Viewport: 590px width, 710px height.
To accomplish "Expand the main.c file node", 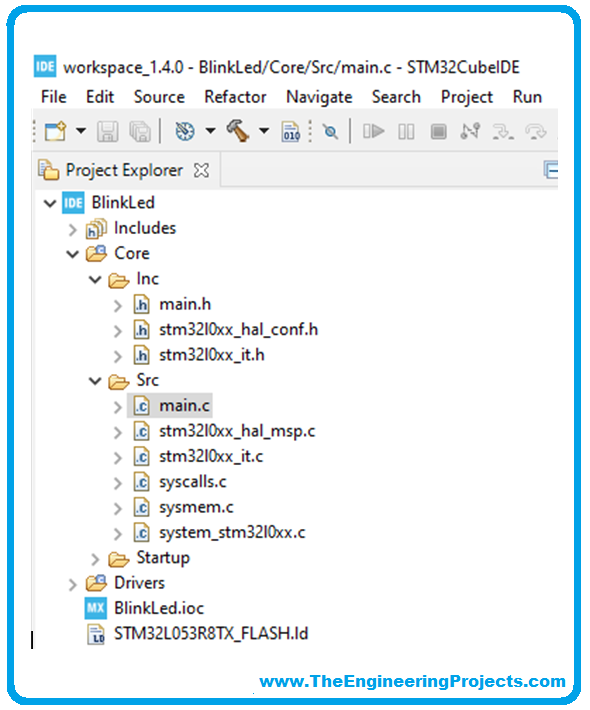I will tap(118, 408).
